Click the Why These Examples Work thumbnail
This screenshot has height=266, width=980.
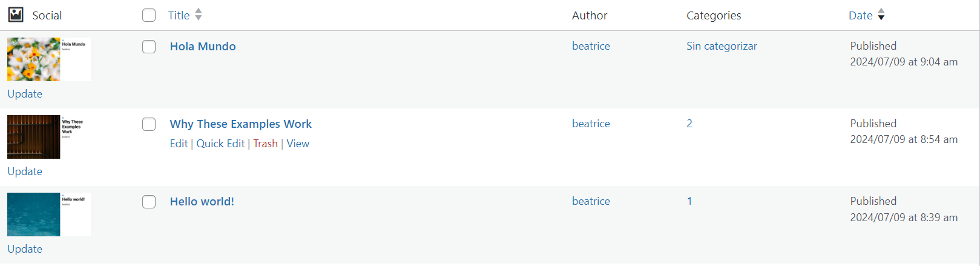click(x=48, y=137)
